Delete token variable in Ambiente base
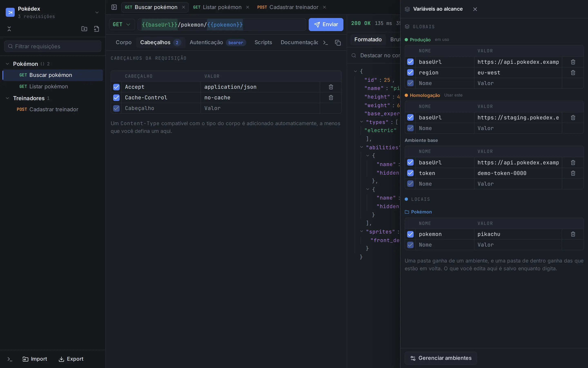Image resolution: width=588 pixels, height=368 pixels. pos(573,173)
